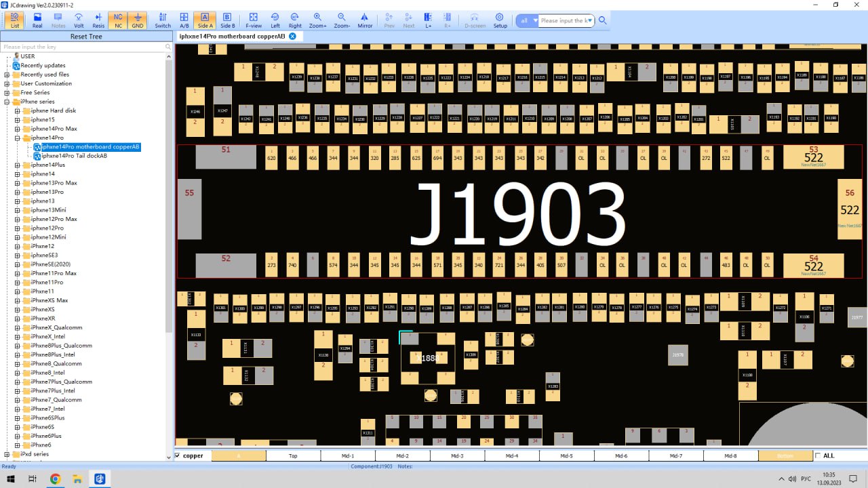The image size is (868, 488).
Task: Collapse the iPhxne series node
Action: 7,102
